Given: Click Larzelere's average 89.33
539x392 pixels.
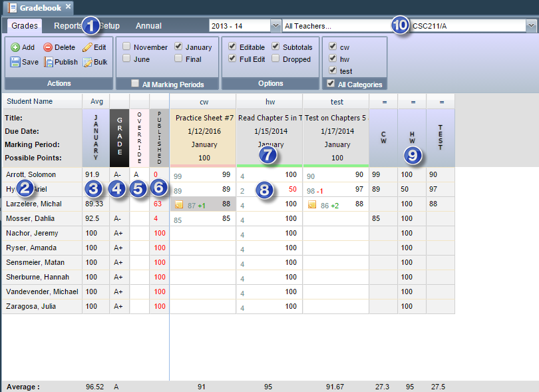Looking at the screenshot, I should click(94, 204).
